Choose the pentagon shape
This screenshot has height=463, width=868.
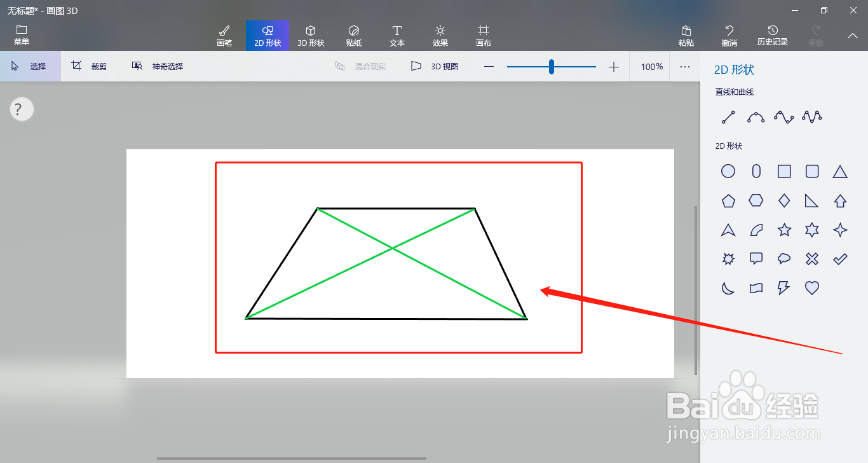pos(728,200)
